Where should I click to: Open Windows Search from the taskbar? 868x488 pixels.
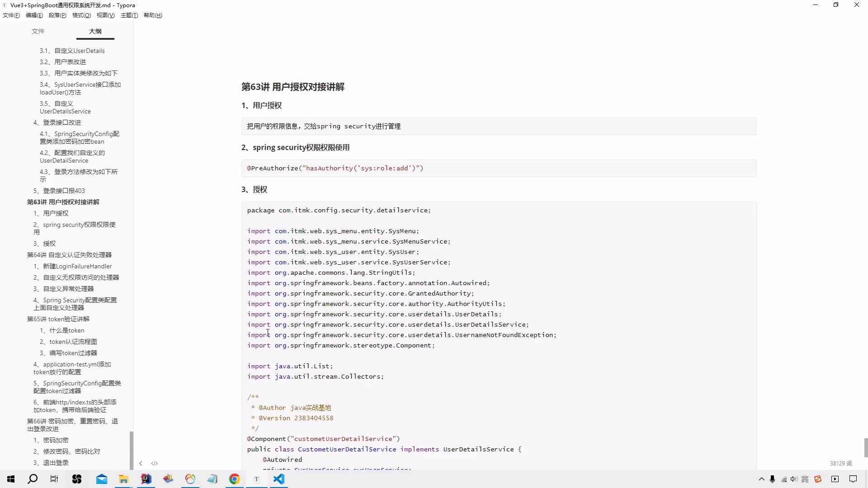(x=33, y=479)
